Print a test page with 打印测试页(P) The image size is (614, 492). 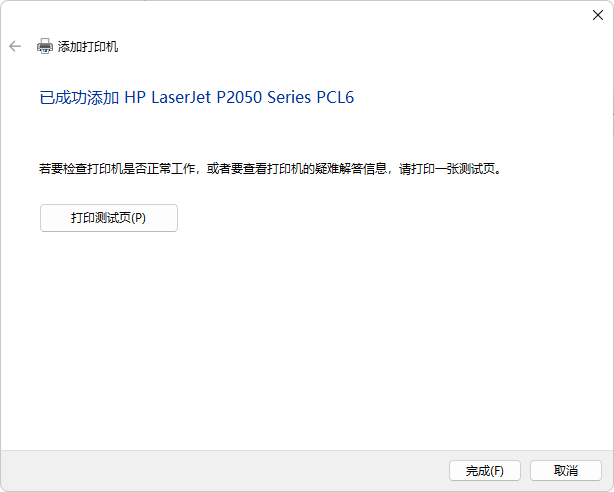[109, 218]
